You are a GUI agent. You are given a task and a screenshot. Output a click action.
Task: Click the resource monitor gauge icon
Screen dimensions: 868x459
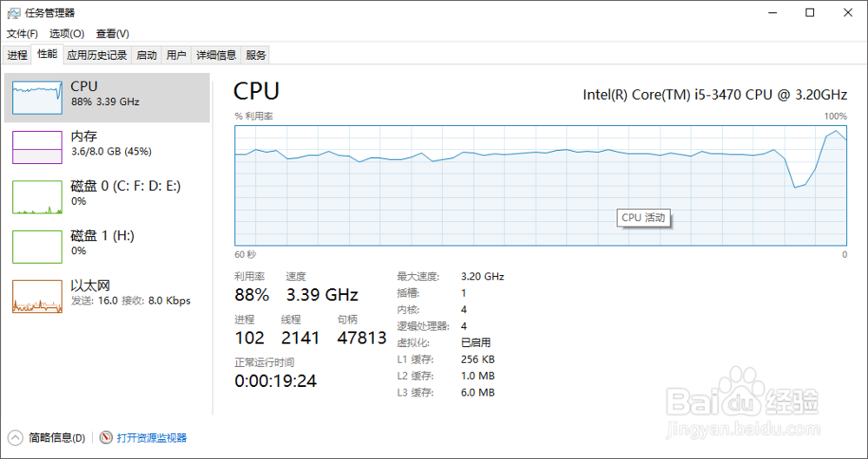tap(106, 438)
